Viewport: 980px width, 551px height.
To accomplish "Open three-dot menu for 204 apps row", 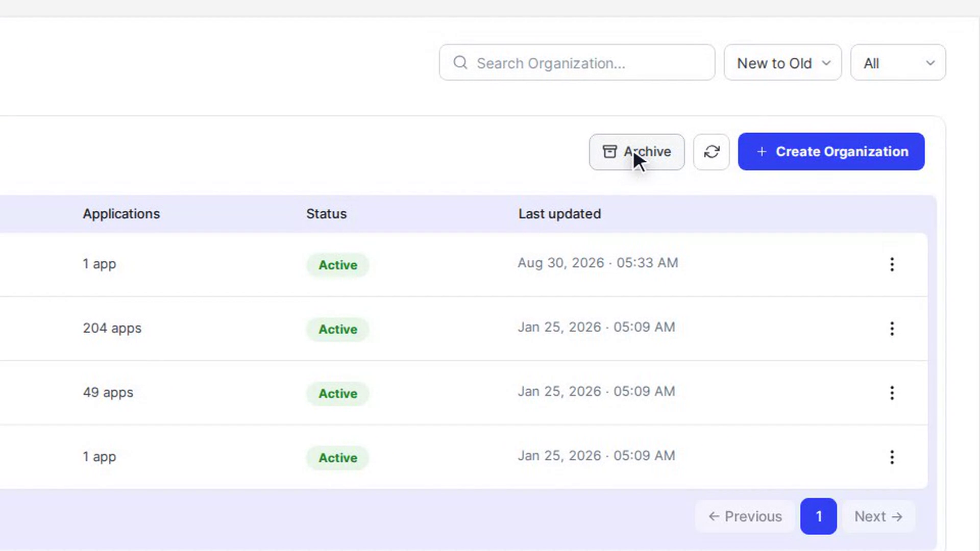I will coord(892,329).
